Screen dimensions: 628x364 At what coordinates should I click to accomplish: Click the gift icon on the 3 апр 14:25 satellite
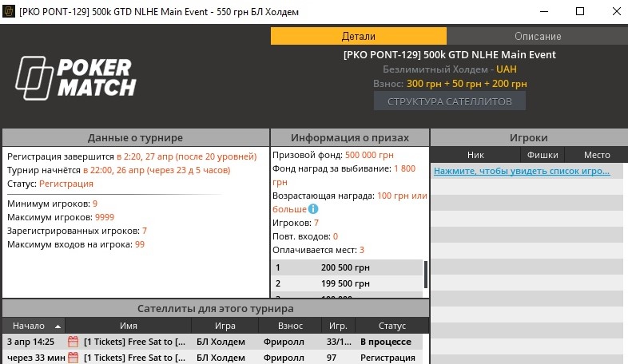pos(73,342)
